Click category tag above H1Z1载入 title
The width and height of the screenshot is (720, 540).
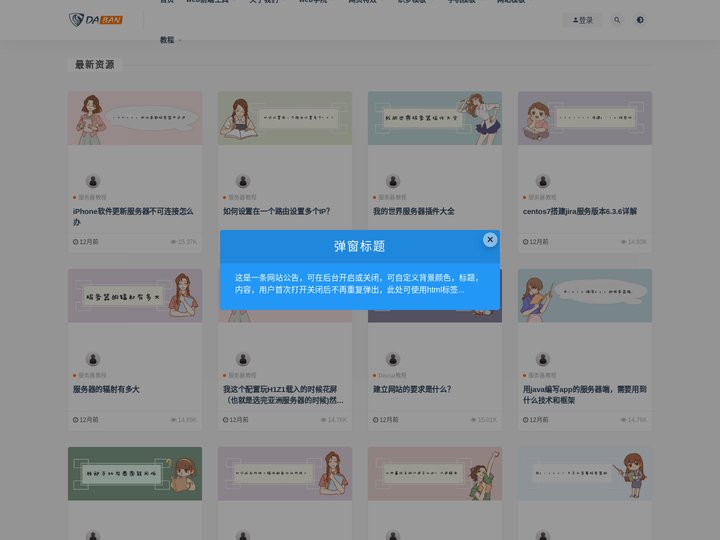pyautogui.click(x=240, y=376)
